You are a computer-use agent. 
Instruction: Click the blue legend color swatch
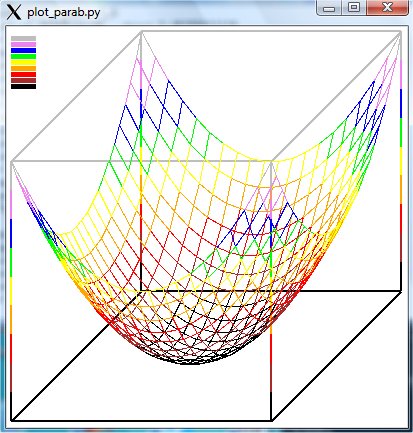(x=23, y=50)
